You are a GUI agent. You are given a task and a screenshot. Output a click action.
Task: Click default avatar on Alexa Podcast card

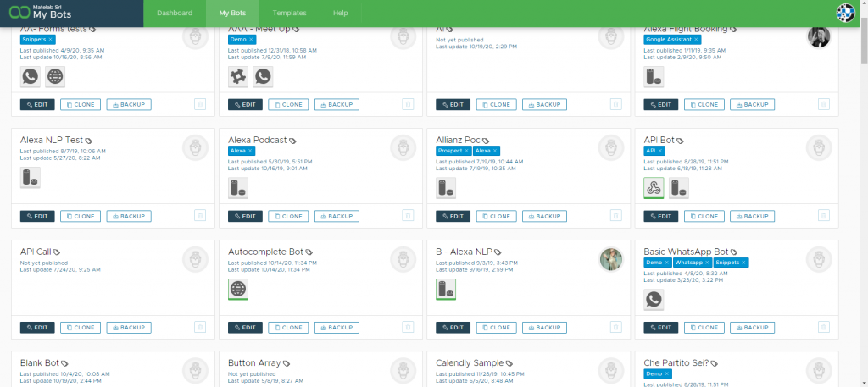[x=403, y=148]
